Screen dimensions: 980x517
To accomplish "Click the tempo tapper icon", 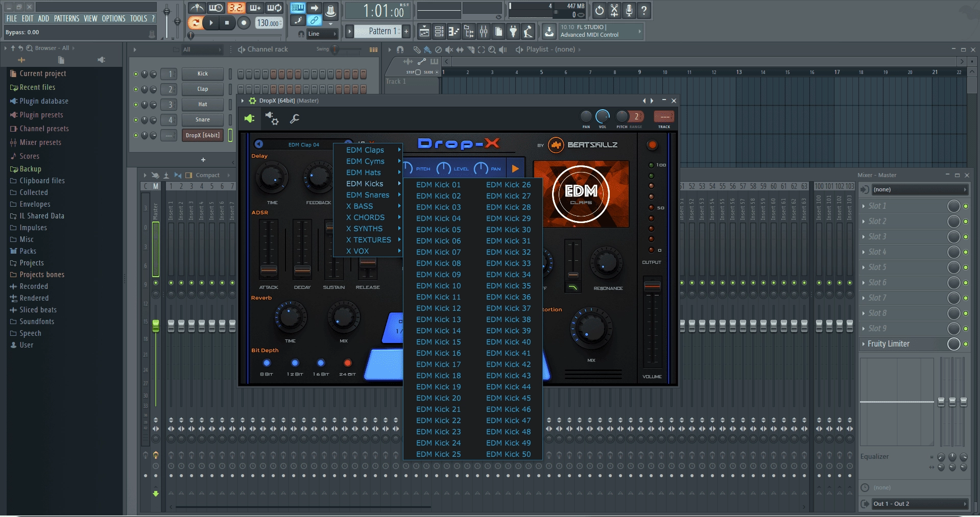I will [528, 32].
